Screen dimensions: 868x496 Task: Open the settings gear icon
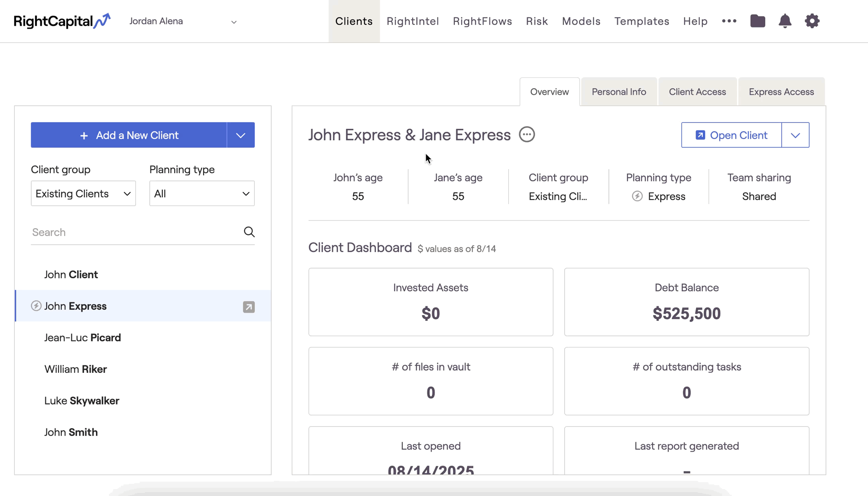(812, 21)
